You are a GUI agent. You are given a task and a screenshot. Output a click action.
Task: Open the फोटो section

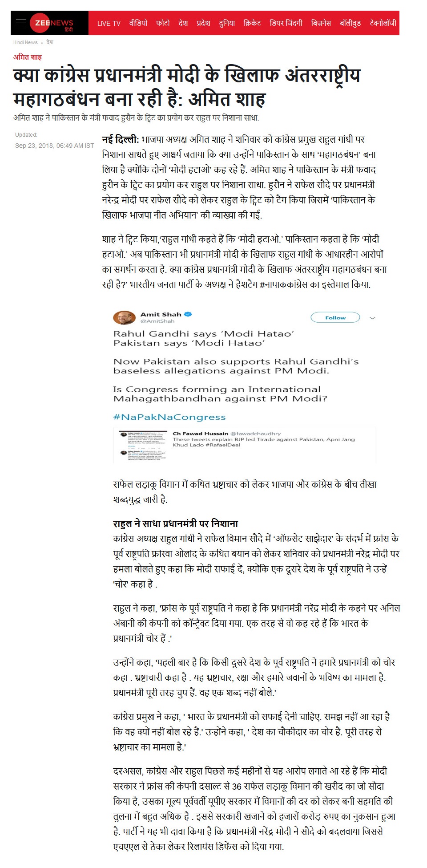pyautogui.click(x=163, y=23)
